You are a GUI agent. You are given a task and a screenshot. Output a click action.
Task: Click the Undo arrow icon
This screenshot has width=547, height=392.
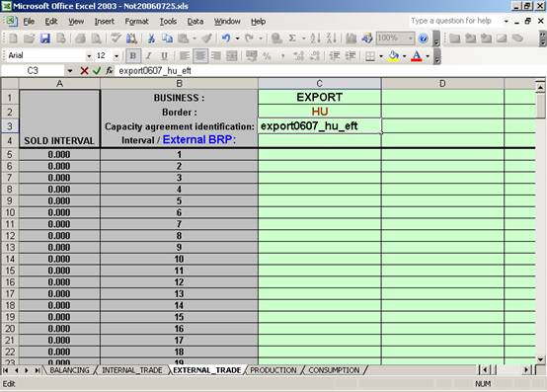click(x=226, y=39)
